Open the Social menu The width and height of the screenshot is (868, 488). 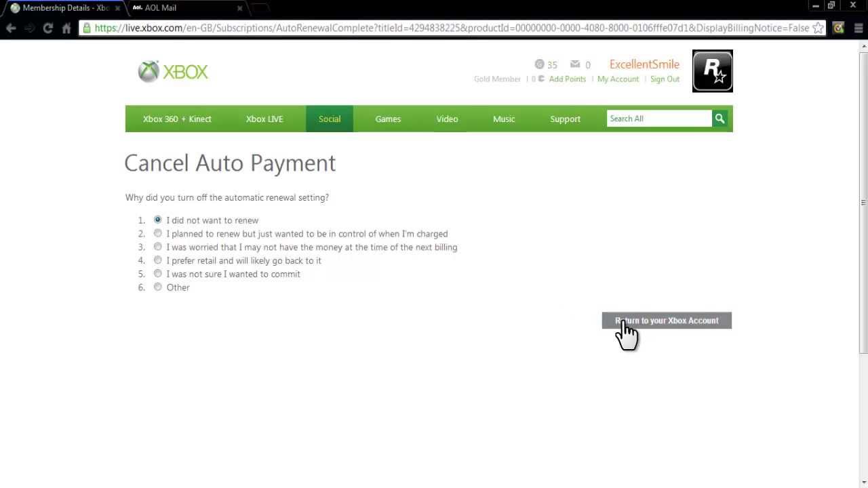330,119
